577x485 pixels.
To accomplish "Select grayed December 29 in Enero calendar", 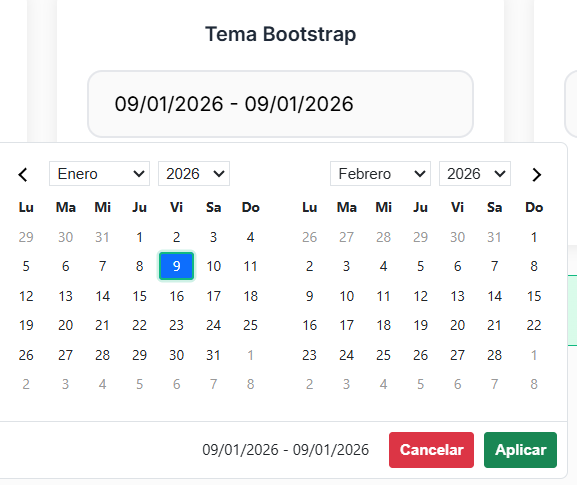I will coord(26,237).
